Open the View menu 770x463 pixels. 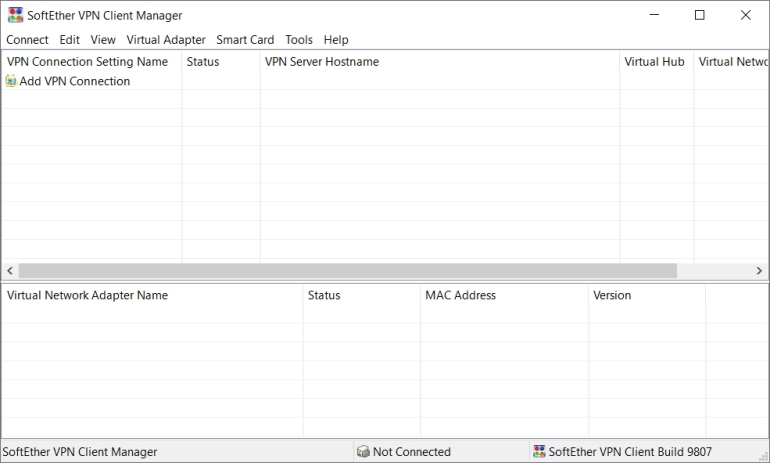tap(103, 40)
